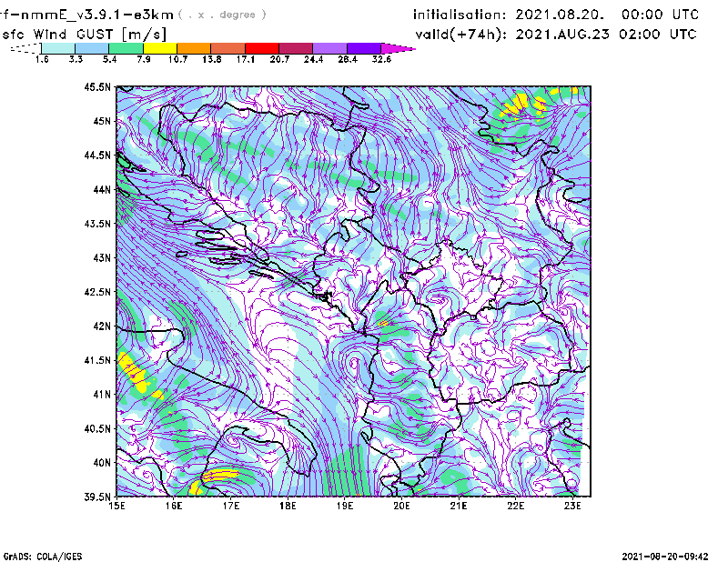The width and height of the screenshot is (728, 562).
Task: Click the green legend swatch after 5.4
Action: pos(126,48)
